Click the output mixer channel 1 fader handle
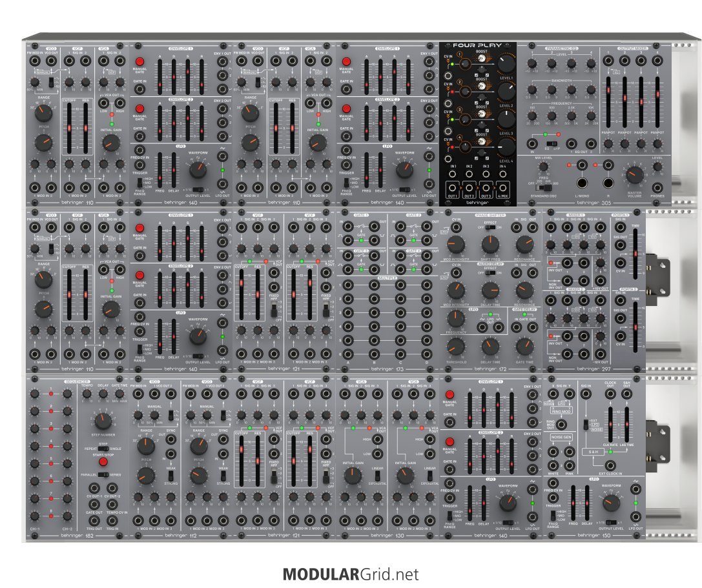Image resolution: width=702 pixels, height=588 pixels. [x=608, y=91]
